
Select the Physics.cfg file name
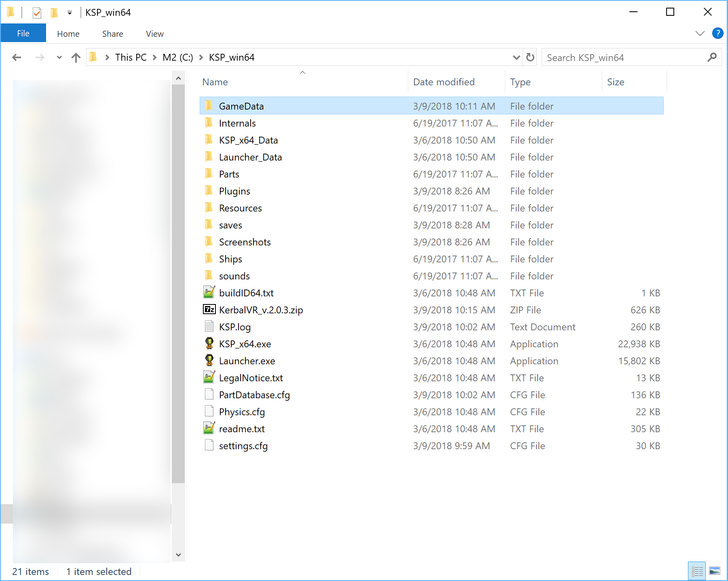(242, 412)
